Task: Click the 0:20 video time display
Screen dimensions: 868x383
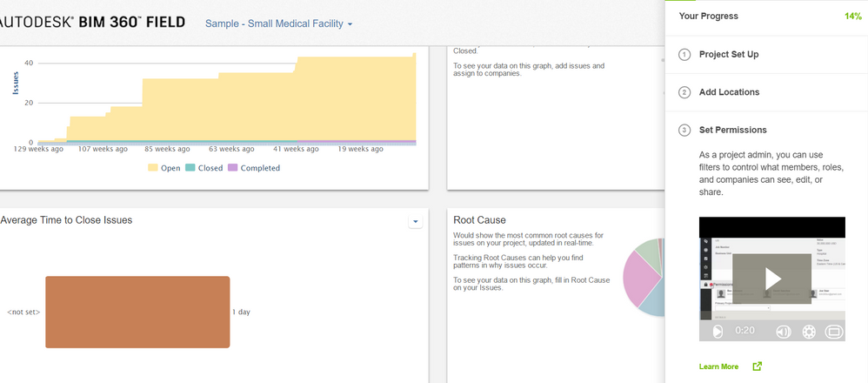Action: click(x=744, y=331)
